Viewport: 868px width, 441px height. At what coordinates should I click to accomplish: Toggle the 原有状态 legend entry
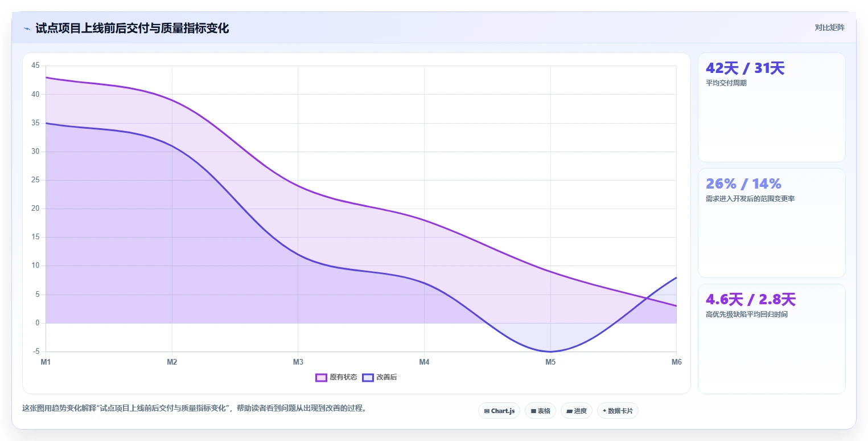tap(336, 377)
